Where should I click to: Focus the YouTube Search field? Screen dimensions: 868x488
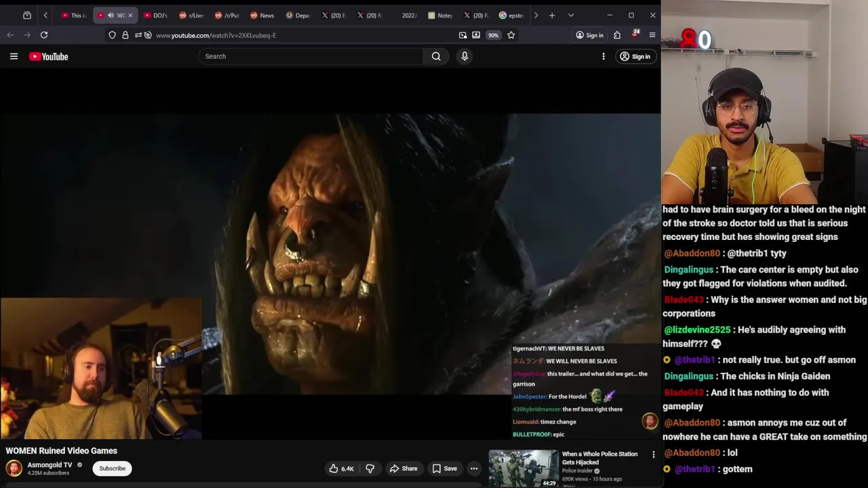click(x=311, y=56)
